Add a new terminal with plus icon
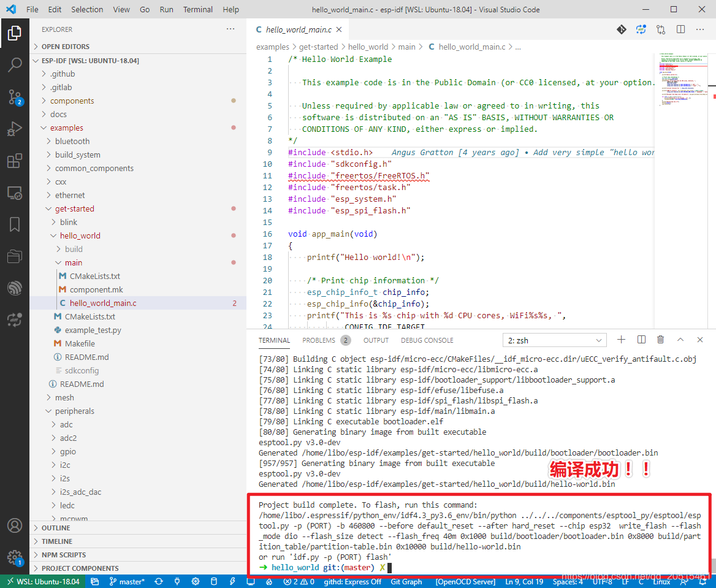716x588 pixels. [621, 340]
